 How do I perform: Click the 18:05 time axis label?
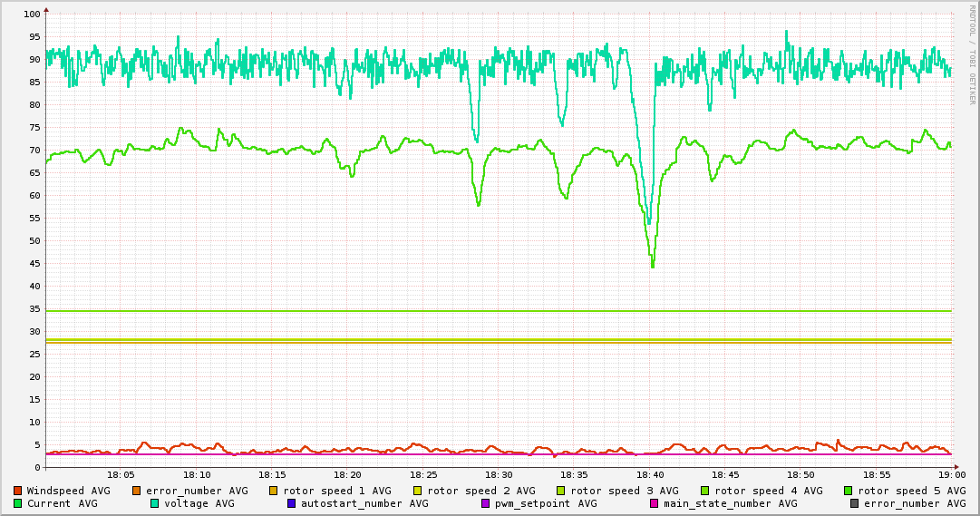click(121, 475)
